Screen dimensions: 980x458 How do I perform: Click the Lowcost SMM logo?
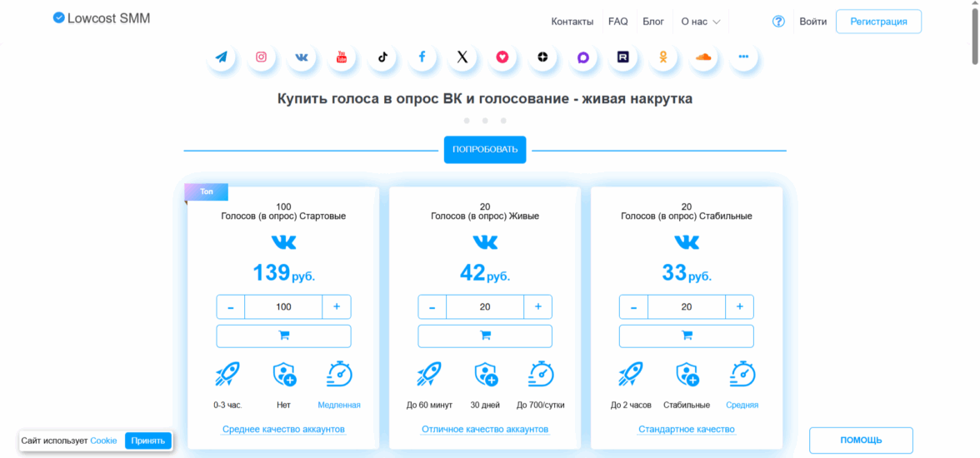(x=102, y=18)
